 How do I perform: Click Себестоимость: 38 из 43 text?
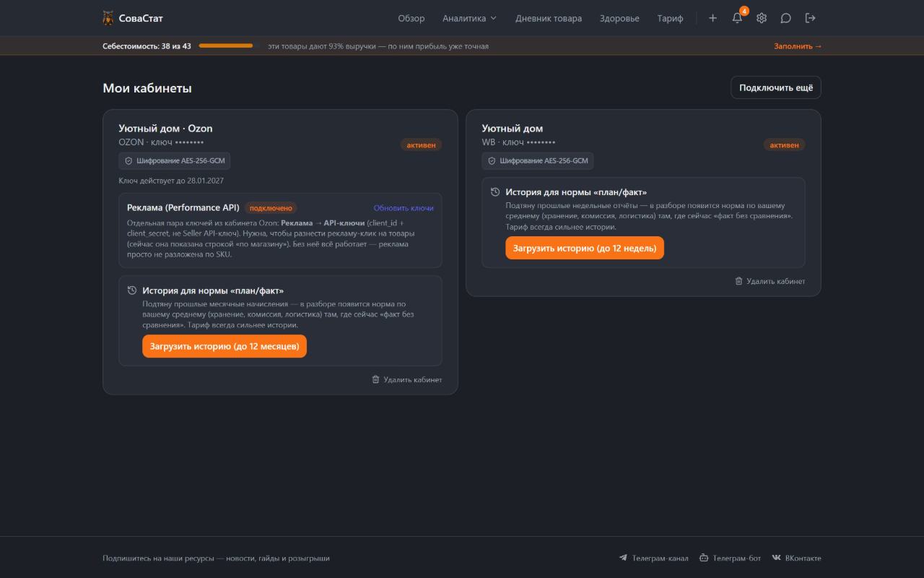[x=147, y=46]
